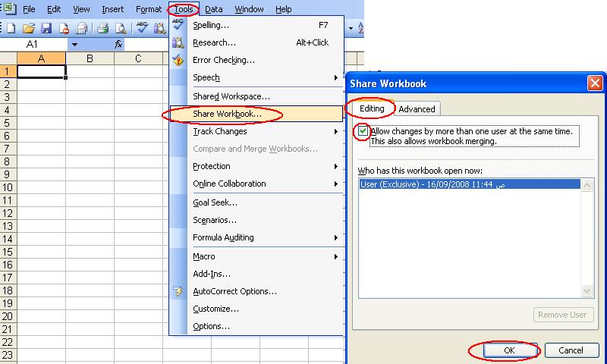Open the View menu
Image resolution: width=607 pixels, height=364 pixels.
pos(81,9)
